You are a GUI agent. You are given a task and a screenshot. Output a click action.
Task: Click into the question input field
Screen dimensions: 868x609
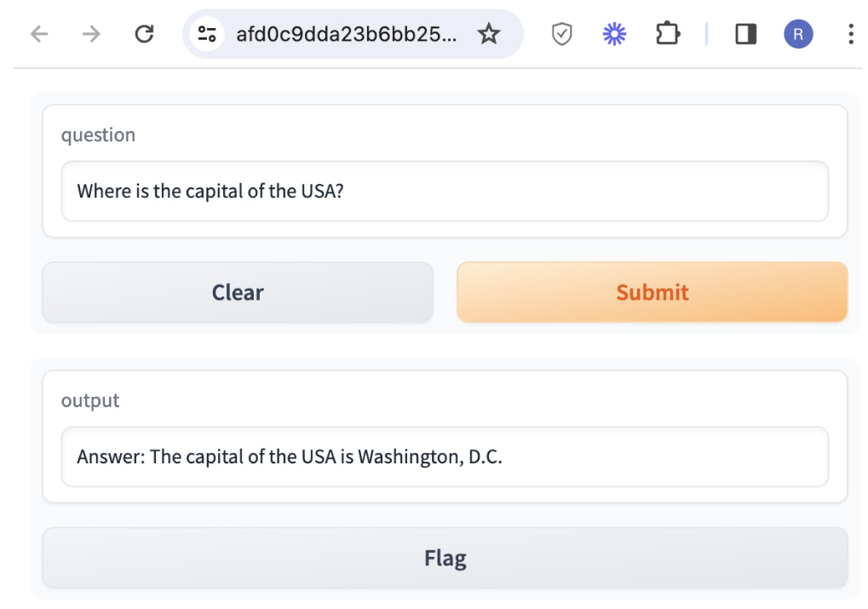(445, 191)
